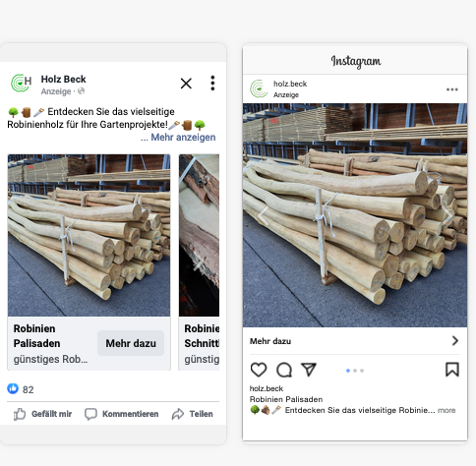Image resolution: width=476 pixels, height=466 pixels.
Task: Toggle Gefällt mir on the Facebook post
Action: (x=42, y=414)
